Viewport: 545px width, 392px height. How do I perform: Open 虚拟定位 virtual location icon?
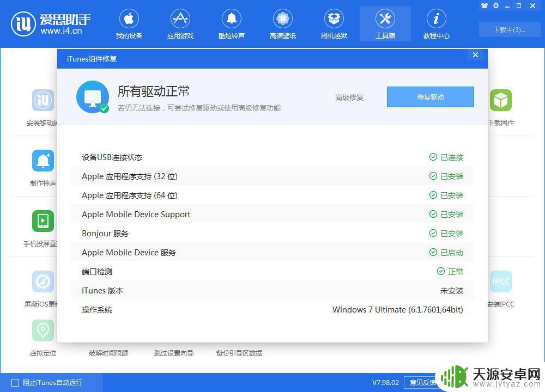click(x=43, y=330)
